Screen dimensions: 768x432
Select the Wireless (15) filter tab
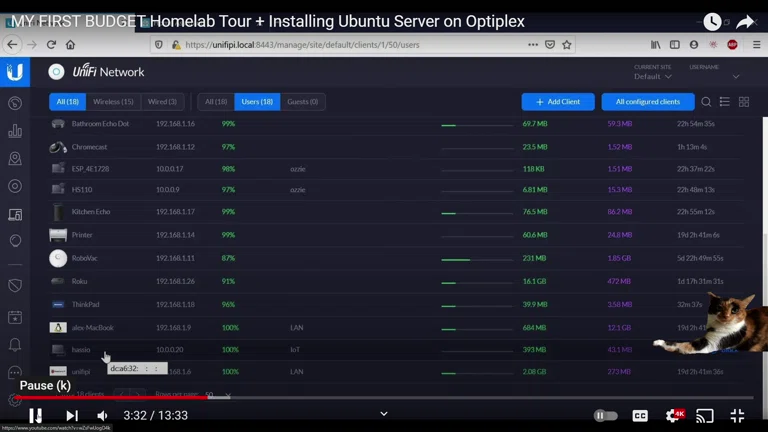(113, 102)
